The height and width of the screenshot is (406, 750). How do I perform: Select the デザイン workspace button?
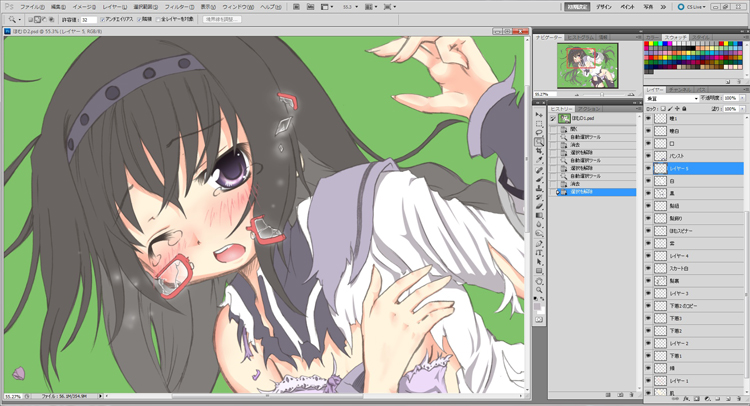tap(605, 7)
